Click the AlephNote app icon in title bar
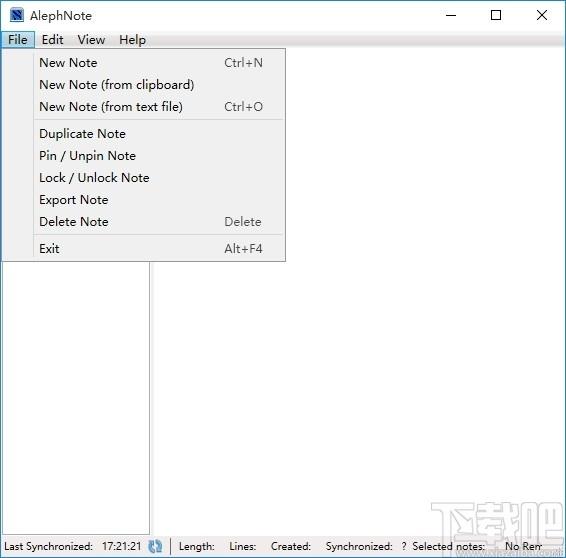 click(x=17, y=15)
